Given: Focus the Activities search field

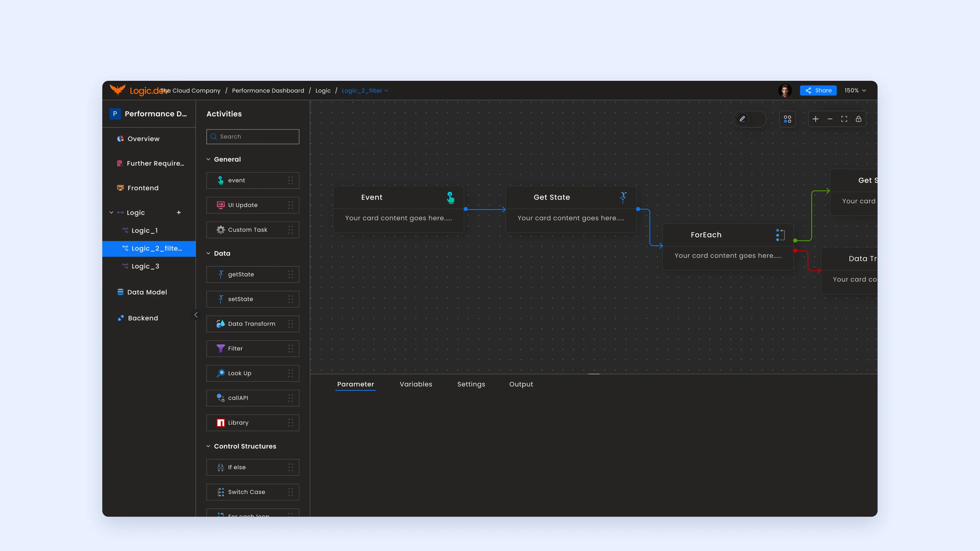Looking at the screenshot, I should pyautogui.click(x=253, y=137).
